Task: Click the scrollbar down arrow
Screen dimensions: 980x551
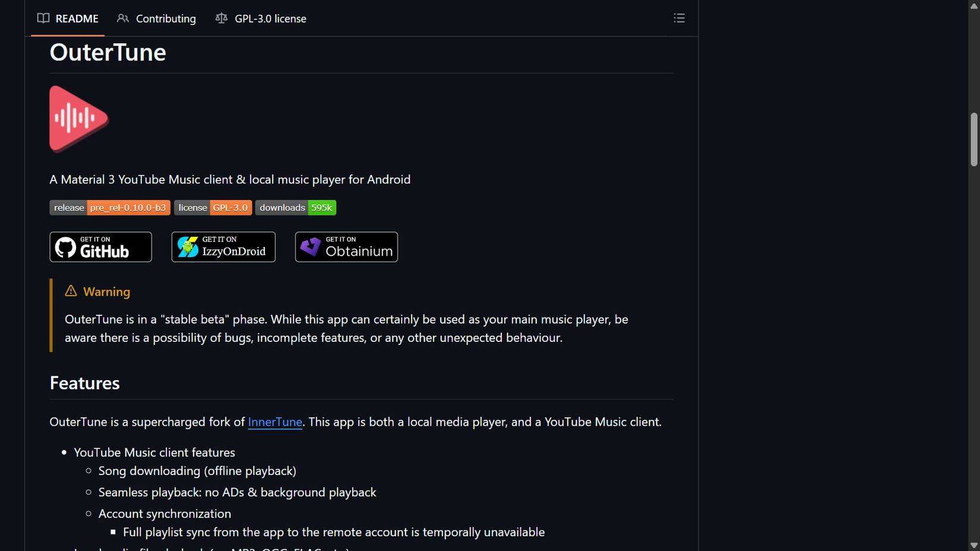Action: [x=973, y=545]
